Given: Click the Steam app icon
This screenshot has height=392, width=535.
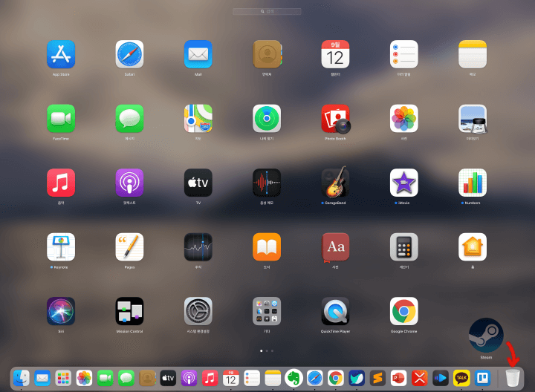Looking at the screenshot, I should [486, 335].
